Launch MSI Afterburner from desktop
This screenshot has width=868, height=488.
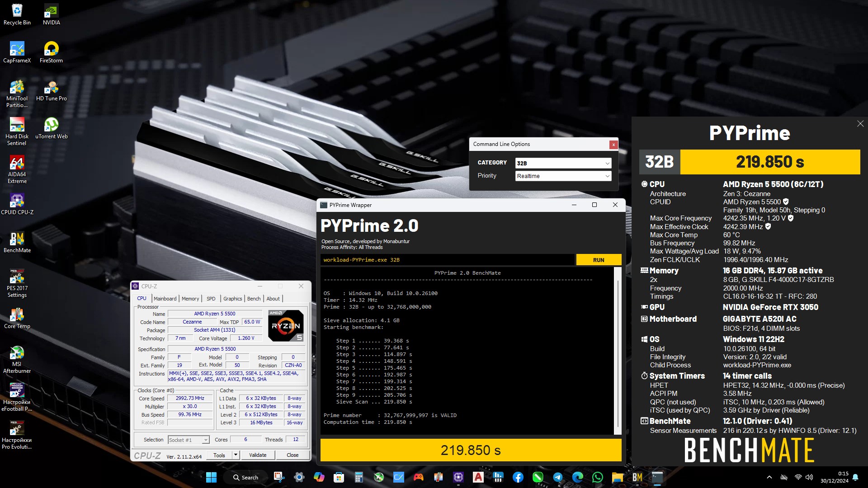(x=17, y=359)
